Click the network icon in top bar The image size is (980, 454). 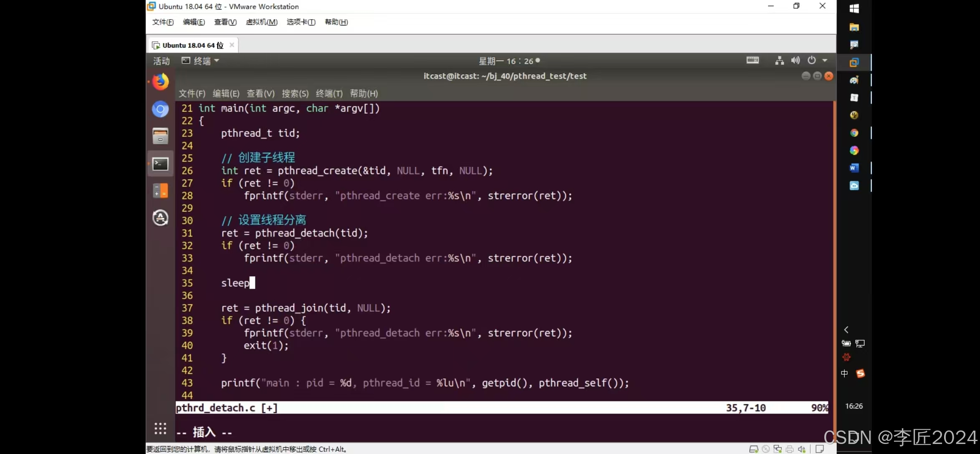click(x=779, y=61)
